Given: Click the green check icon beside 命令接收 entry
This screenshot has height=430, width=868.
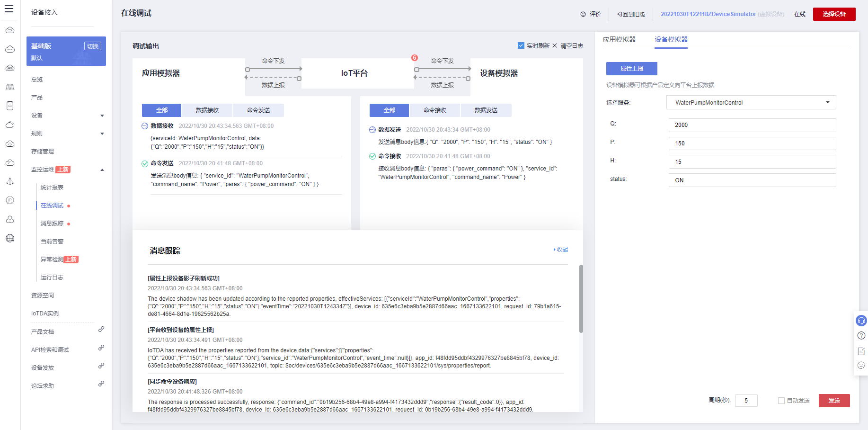Looking at the screenshot, I should (372, 156).
